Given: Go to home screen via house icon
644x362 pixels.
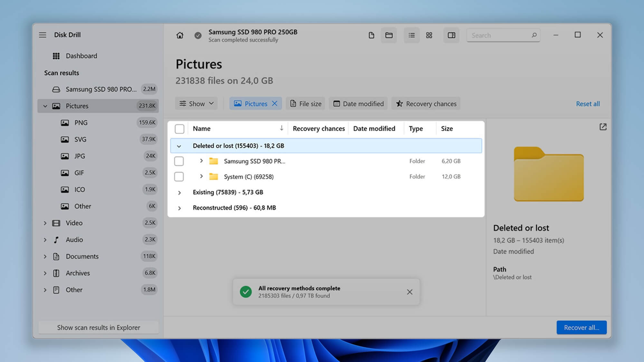Looking at the screenshot, I should point(180,35).
